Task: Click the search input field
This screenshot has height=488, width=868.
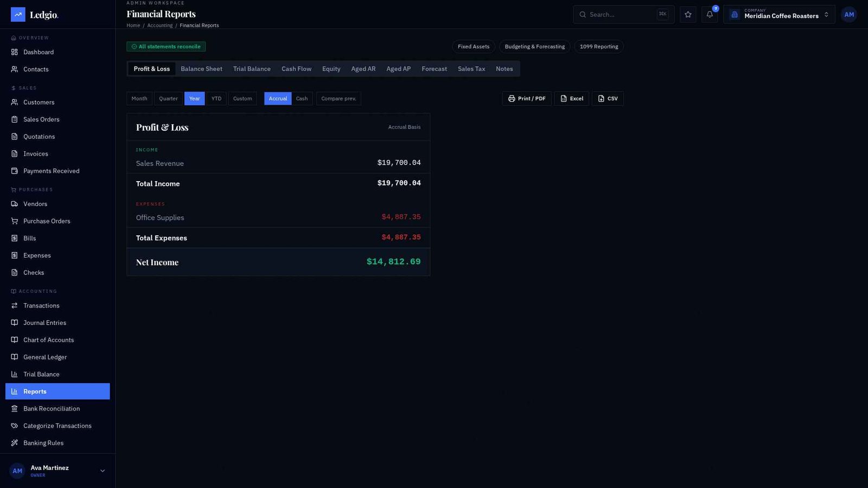Action: (x=624, y=15)
